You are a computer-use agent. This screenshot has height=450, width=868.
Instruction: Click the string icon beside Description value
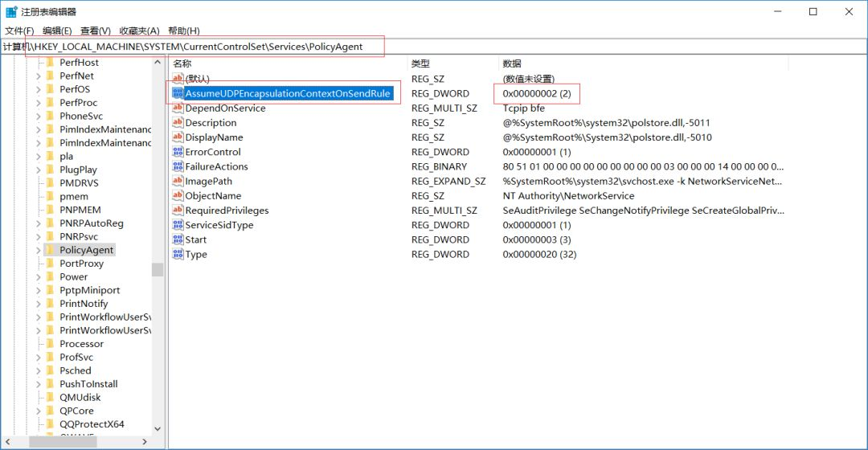(178, 123)
